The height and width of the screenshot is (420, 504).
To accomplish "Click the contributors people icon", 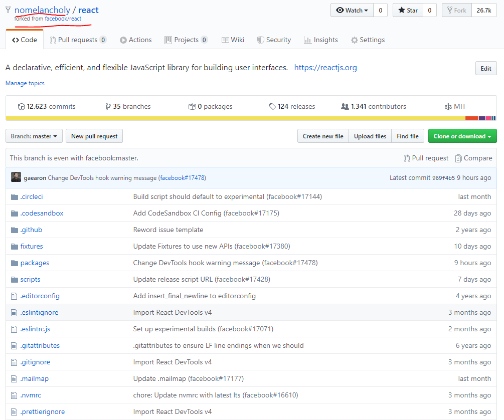I will pos(345,106).
